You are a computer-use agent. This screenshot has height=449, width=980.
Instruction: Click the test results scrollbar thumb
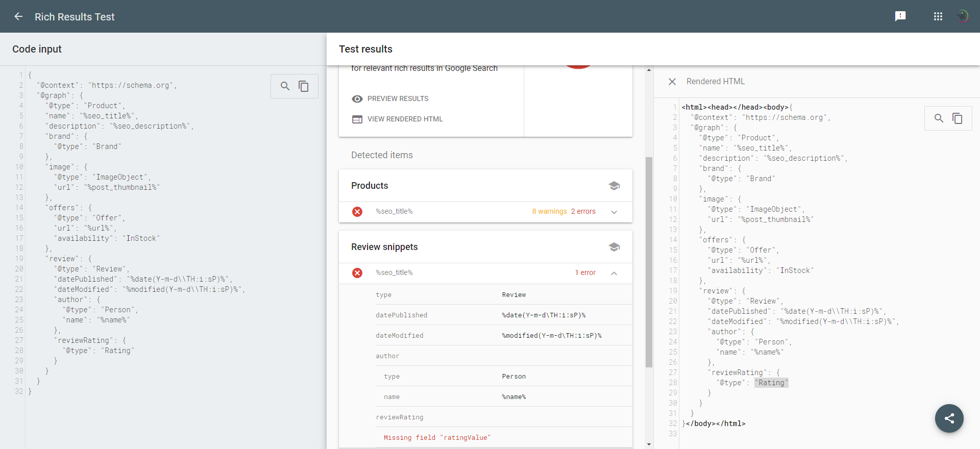click(649, 262)
